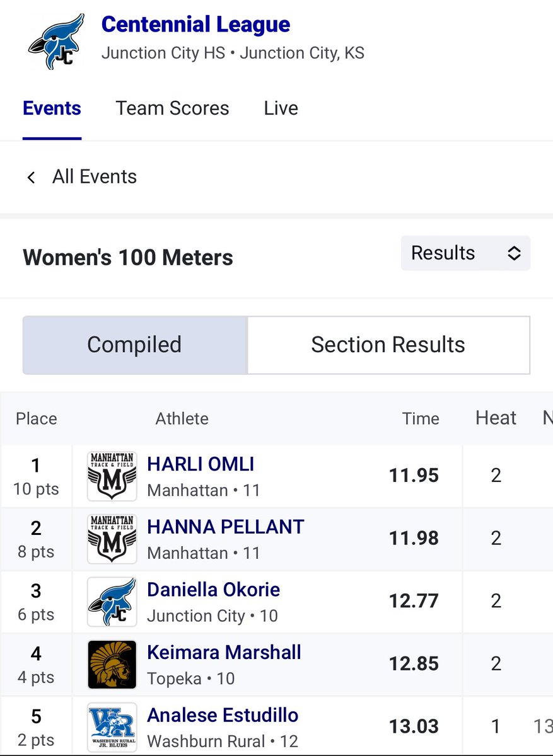Open HARLI OMLI athlete profile
The image size is (553, 756).
pos(201,464)
